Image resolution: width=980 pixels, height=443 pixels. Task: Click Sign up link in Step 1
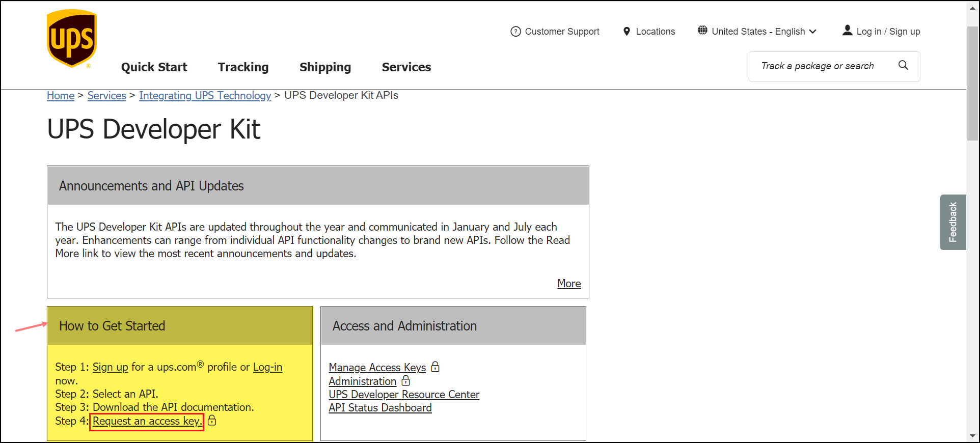click(x=111, y=367)
